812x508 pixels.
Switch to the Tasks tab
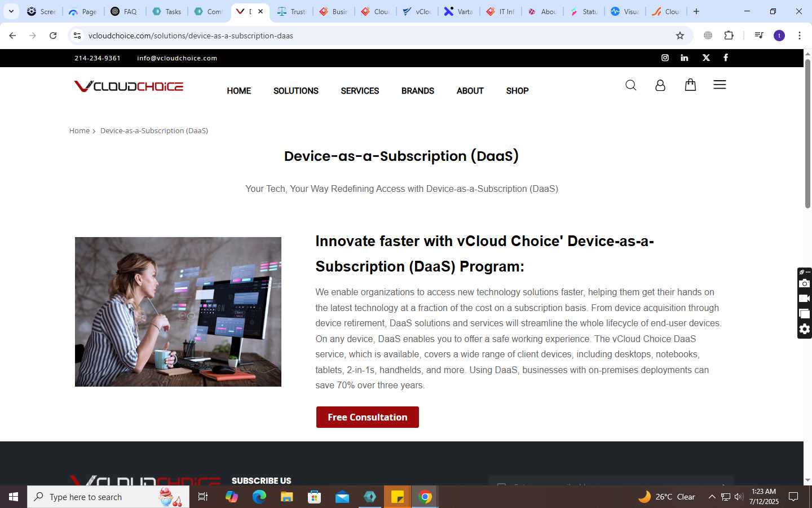pyautogui.click(x=167, y=11)
